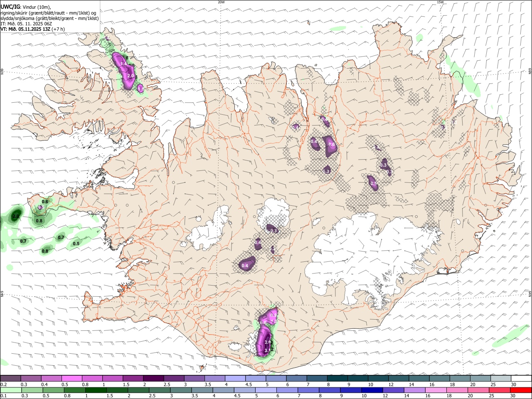Pick the dark purple snow swatch labeled 2
The height and width of the screenshot is (399, 532).
(153, 378)
